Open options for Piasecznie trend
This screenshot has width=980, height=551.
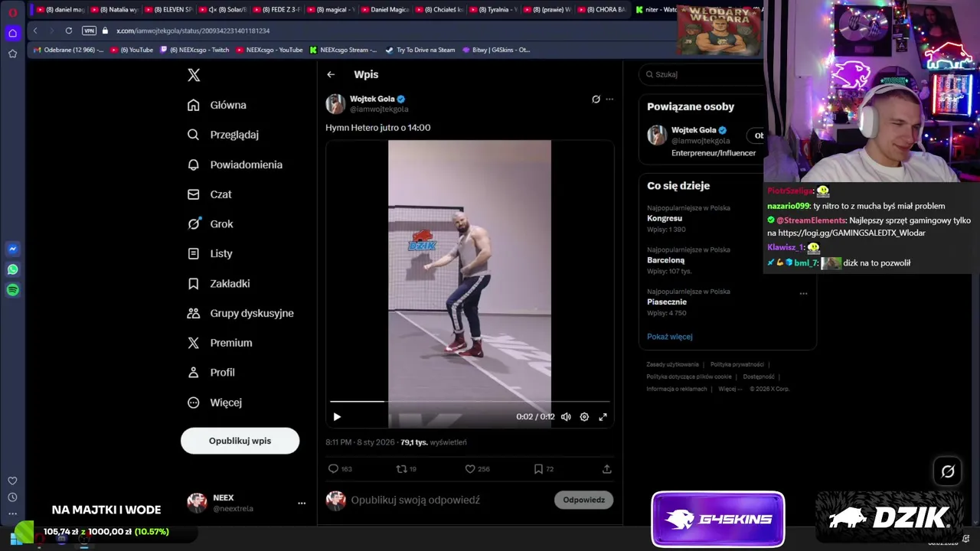click(803, 293)
